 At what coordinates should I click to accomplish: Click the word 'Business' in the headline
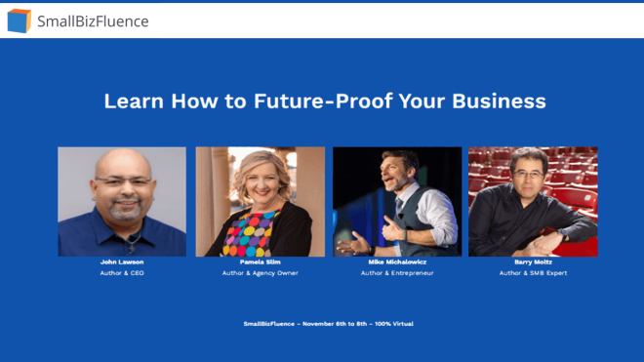[499, 101]
